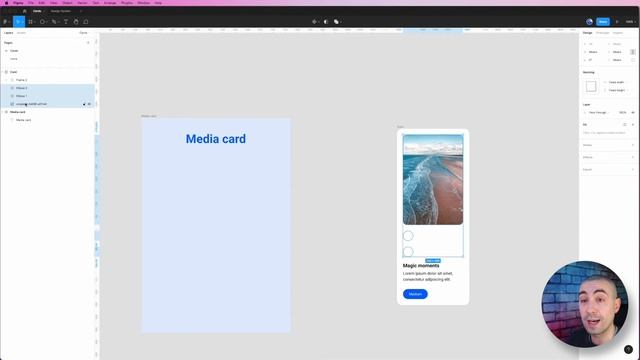Switch to the Prototype tab

(x=602, y=33)
